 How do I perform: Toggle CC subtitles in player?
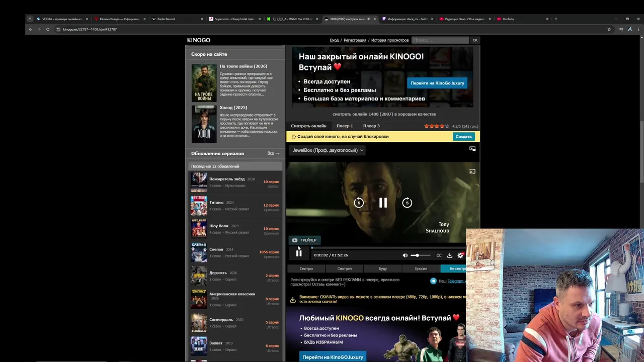pyautogui.click(x=439, y=255)
